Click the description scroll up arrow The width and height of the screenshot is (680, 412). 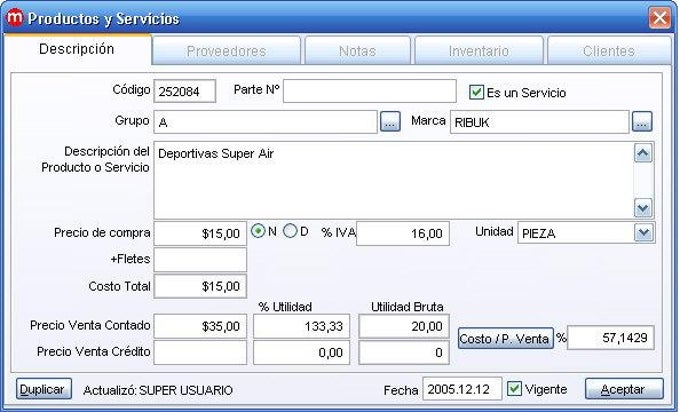(x=643, y=153)
